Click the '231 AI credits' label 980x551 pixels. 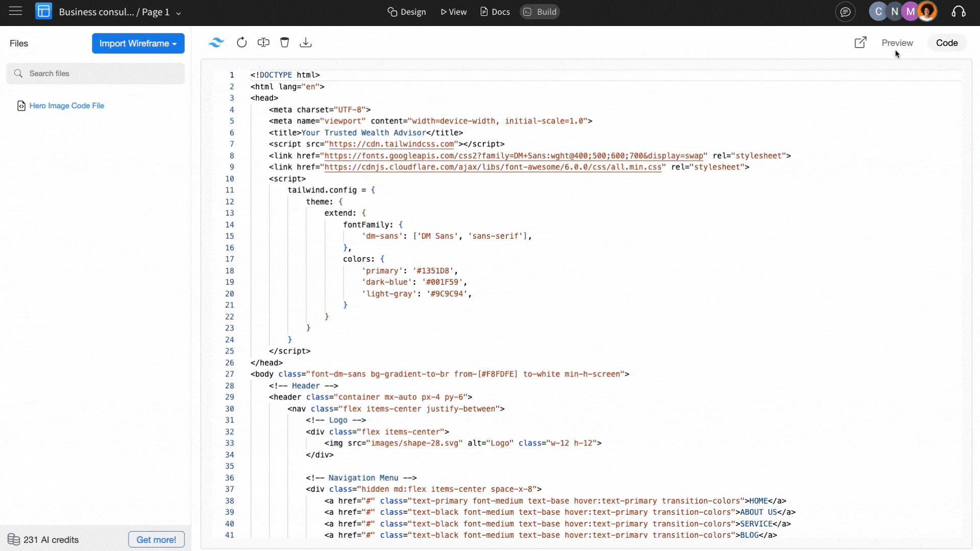[51, 540]
